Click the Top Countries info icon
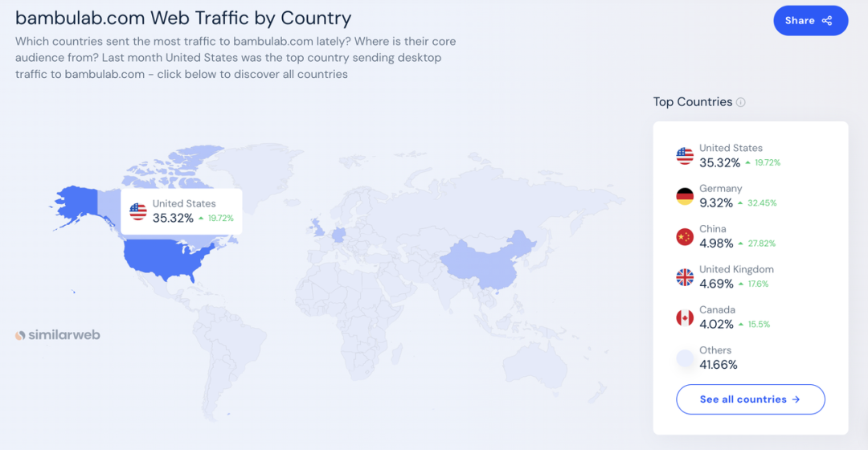This screenshot has height=450, width=868. [741, 102]
